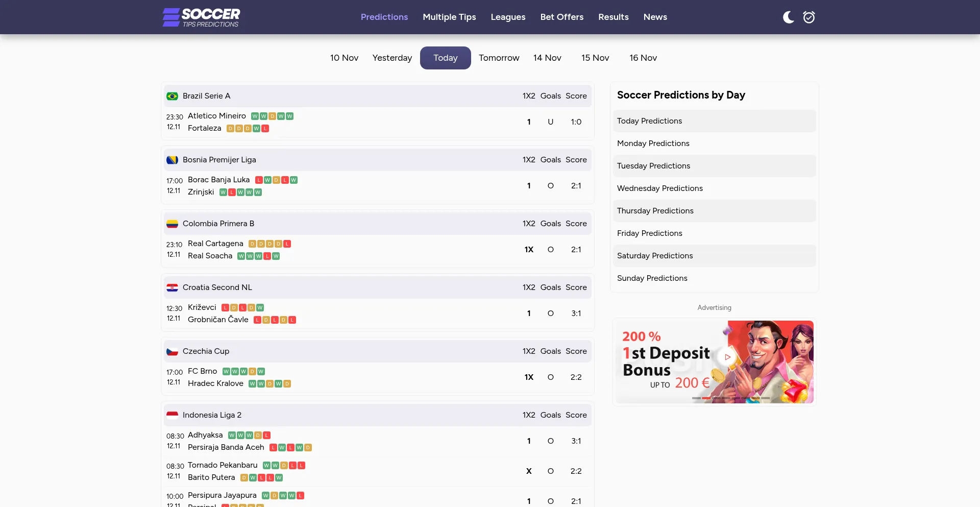Click the Colombia flag icon
Viewport: 980px width, 507px height.
pos(172,224)
